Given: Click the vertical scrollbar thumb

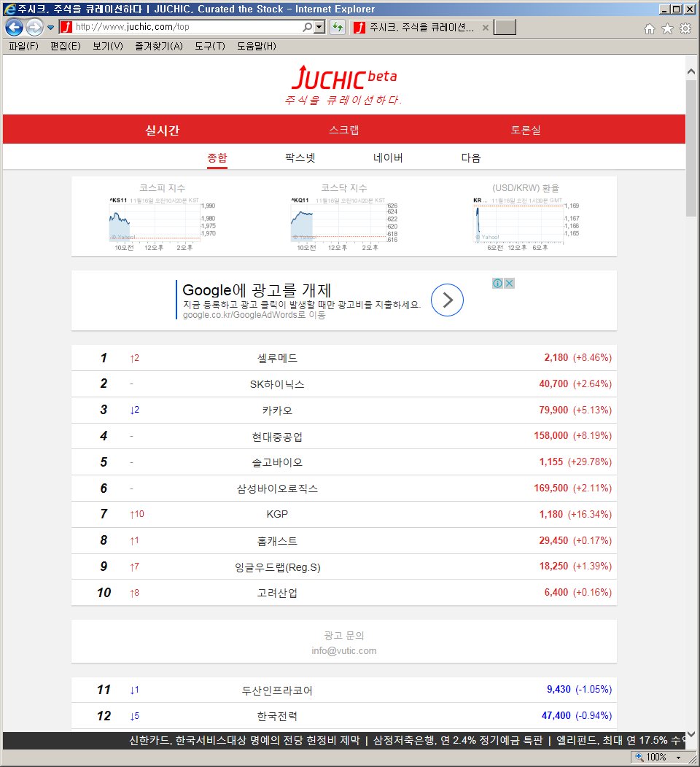Looking at the screenshot, I should (x=691, y=148).
